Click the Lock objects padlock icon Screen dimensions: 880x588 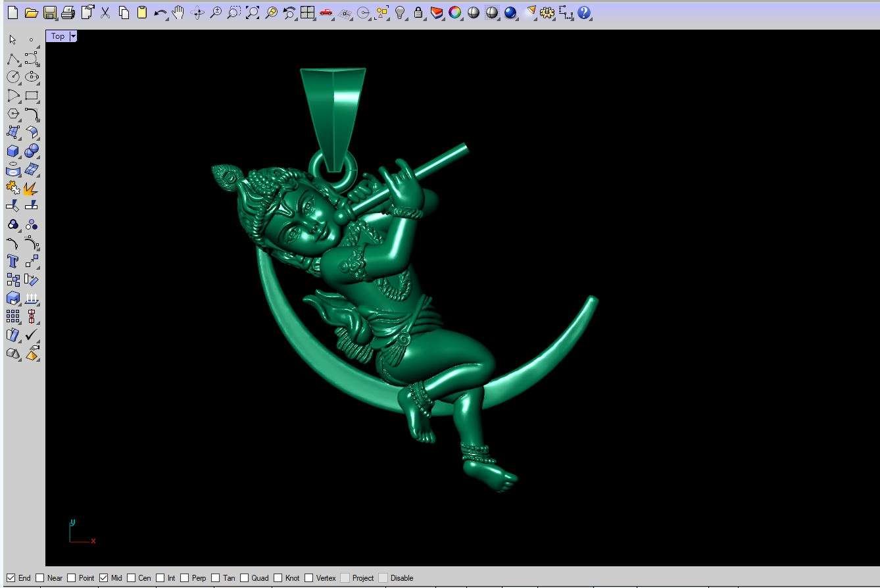pyautogui.click(x=418, y=12)
